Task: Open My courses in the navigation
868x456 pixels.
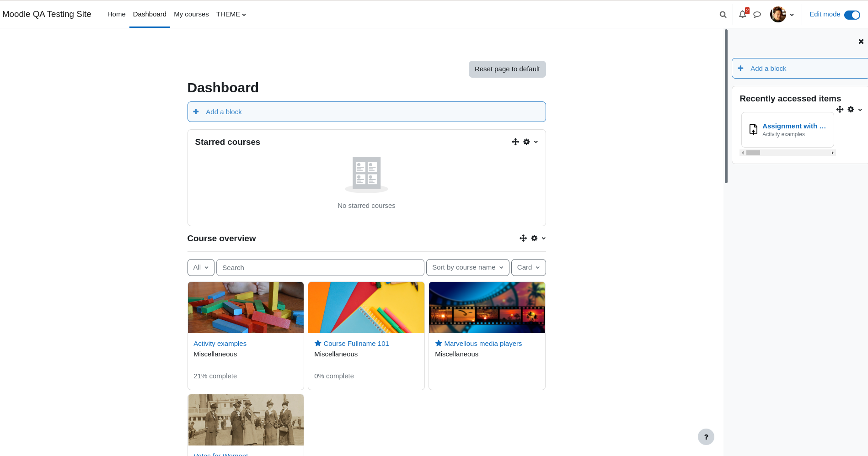Action: pos(191,14)
